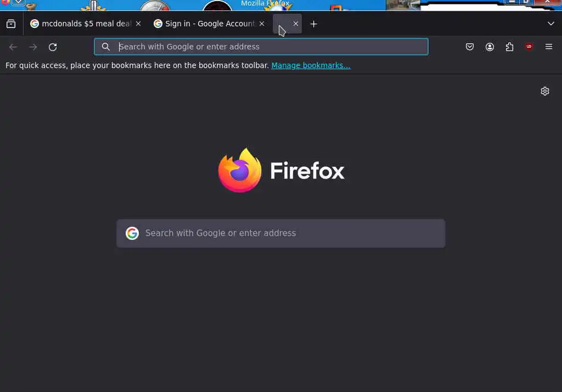This screenshot has height=392, width=562.
Task: Open the Extensions puzzle icon
Action: (x=509, y=47)
